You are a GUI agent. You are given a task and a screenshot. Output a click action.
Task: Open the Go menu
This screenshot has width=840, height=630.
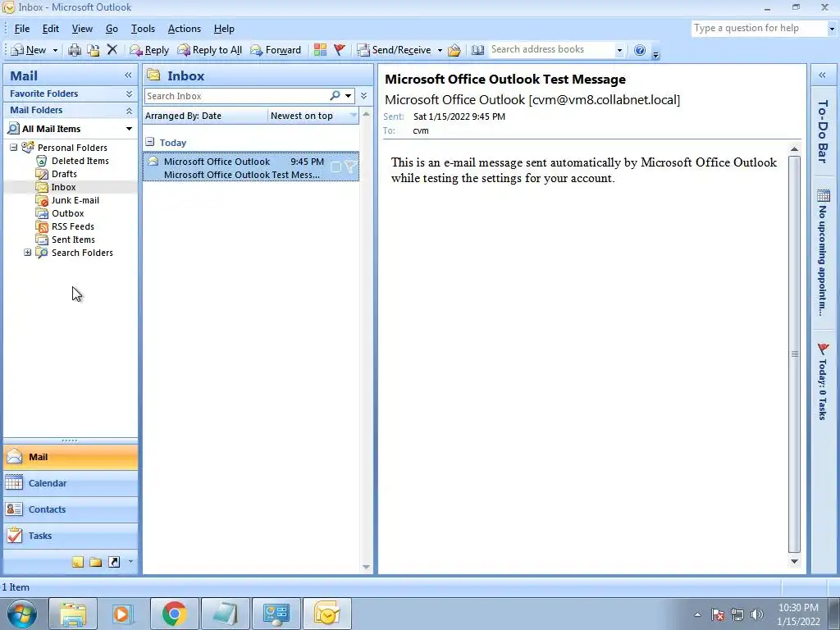pyautogui.click(x=112, y=29)
